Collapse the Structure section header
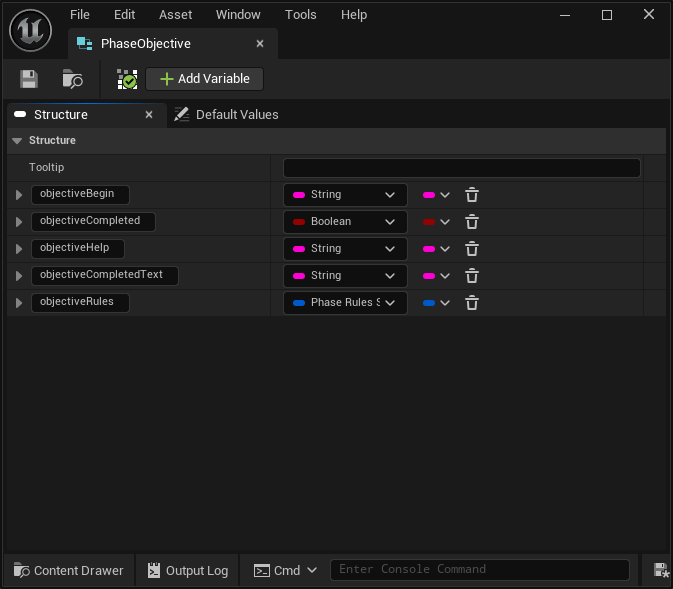The image size is (673, 589). click(x=18, y=141)
